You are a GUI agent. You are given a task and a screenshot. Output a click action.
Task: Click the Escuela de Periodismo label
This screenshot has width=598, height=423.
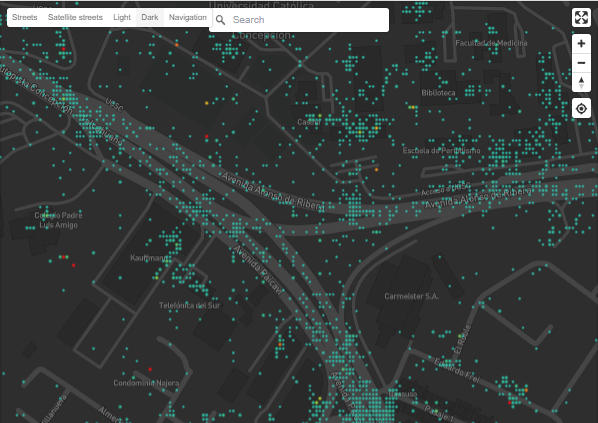[441, 151]
